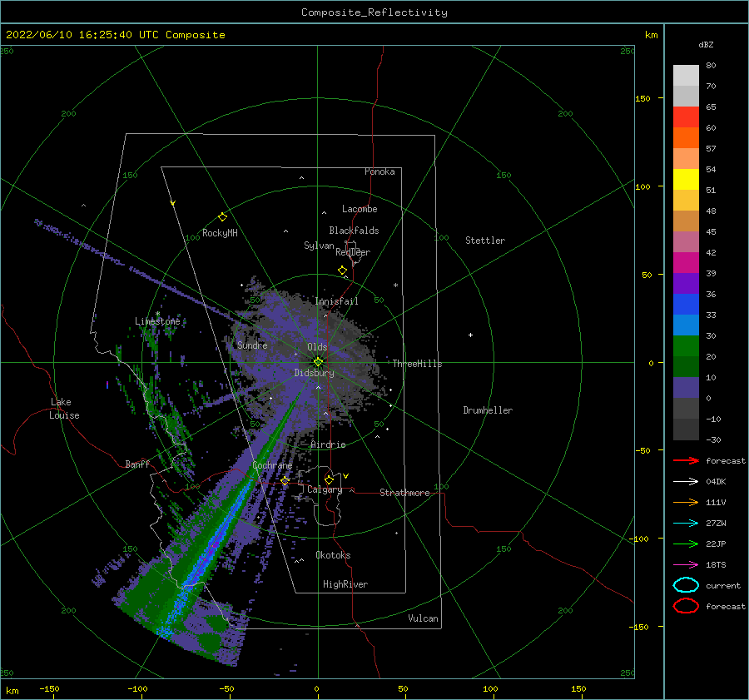The height and width of the screenshot is (700, 749).
Task: Click the Blackfalds label
Action: pyautogui.click(x=354, y=231)
